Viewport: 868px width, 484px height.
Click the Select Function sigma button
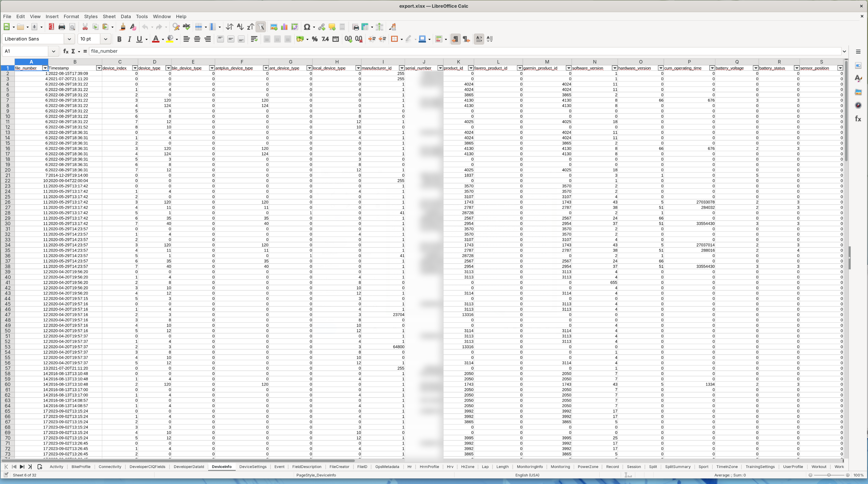click(73, 51)
